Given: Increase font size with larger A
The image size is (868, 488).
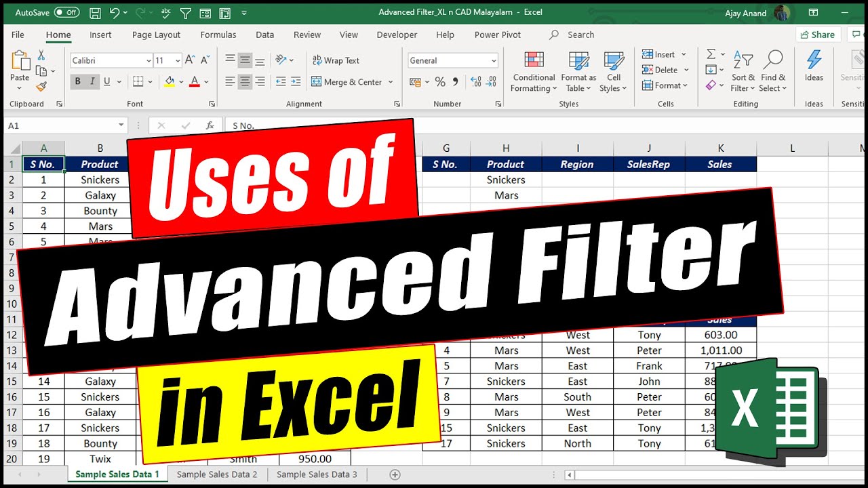Looking at the screenshot, I should pyautogui.click(x=191, y=60).
